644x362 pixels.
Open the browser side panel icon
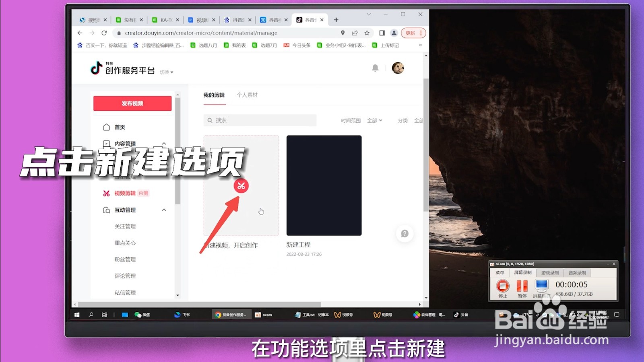(382, 33)
